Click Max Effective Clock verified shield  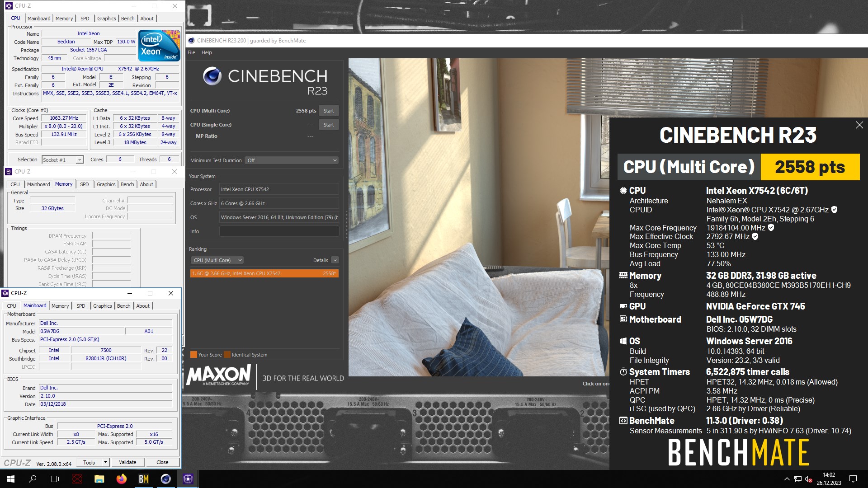[755, 236]
